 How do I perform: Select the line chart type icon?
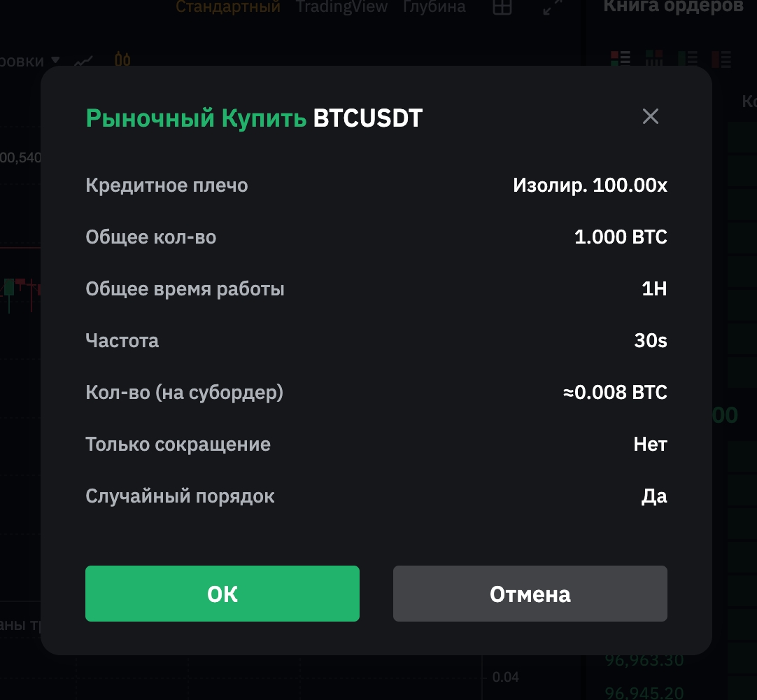pos(85,61)
